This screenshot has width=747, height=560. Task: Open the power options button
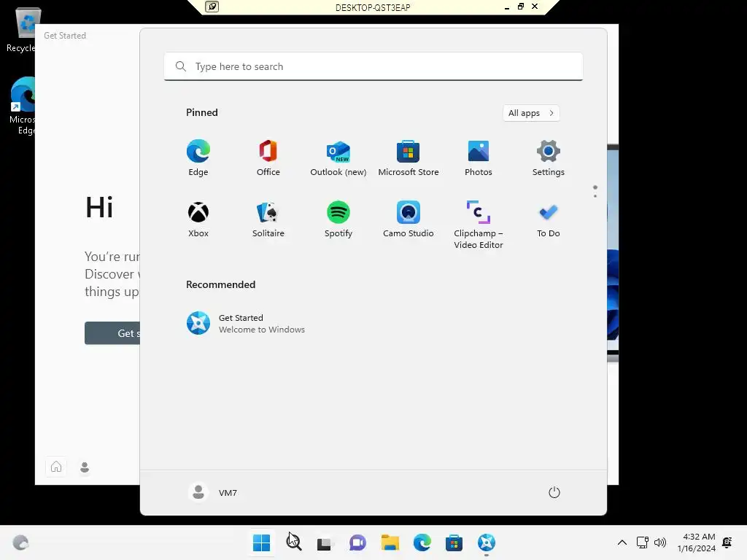pyautogui.click(x=554, y=492)
